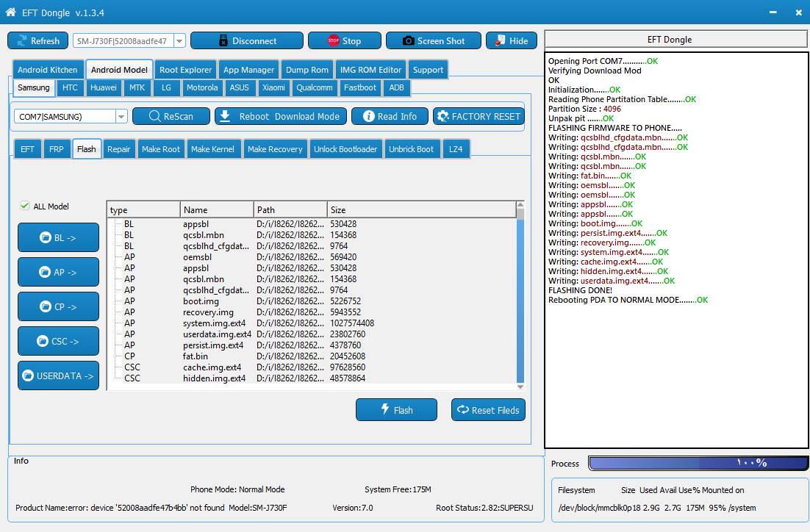The height and width of the screenshot is (532, 810).
Task: Click the FACTORY RESET button
Action: coord(479,116)
